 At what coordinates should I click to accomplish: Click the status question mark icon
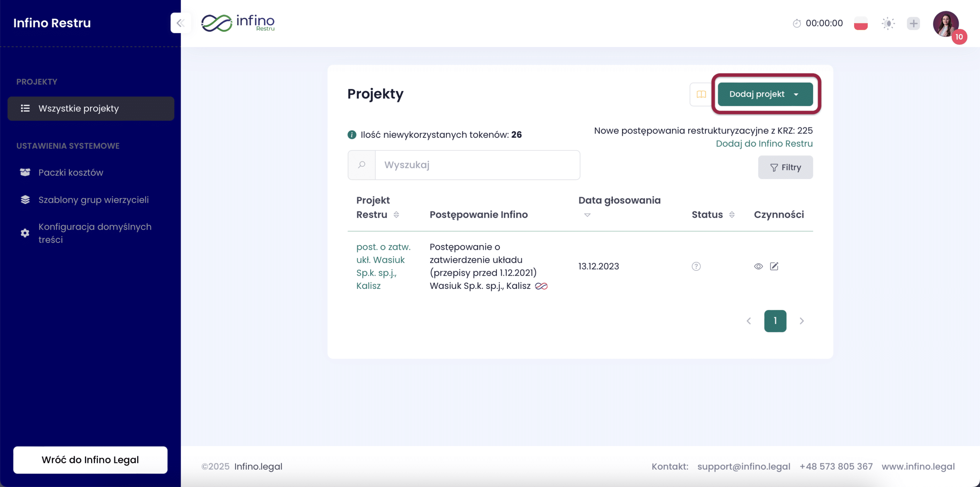696,266
